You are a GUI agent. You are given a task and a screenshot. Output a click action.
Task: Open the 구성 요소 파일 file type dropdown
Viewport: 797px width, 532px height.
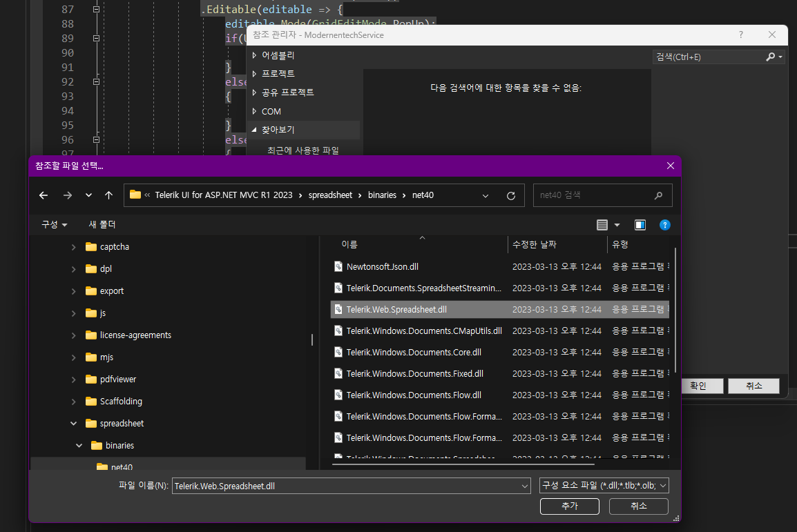(x=603, y=485)
